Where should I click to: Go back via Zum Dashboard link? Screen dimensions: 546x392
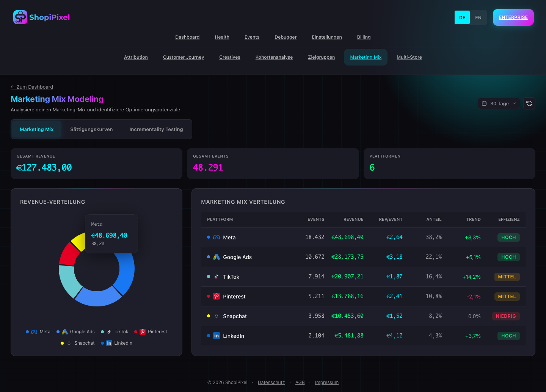[32, 87]
